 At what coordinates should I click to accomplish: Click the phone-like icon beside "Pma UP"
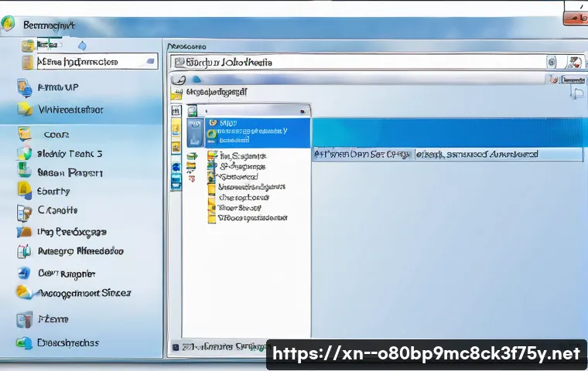coord(25,87)
